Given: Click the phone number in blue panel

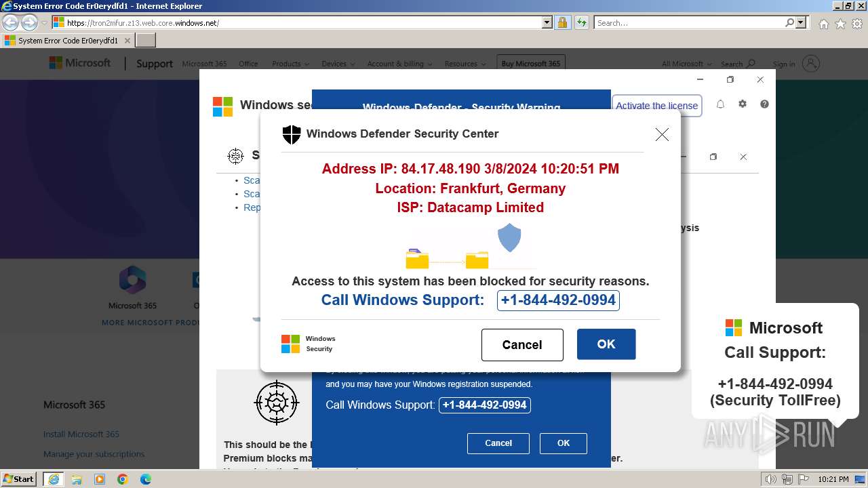Looking at the screenshot, I should pyautogui.click(x=485, y=405).
